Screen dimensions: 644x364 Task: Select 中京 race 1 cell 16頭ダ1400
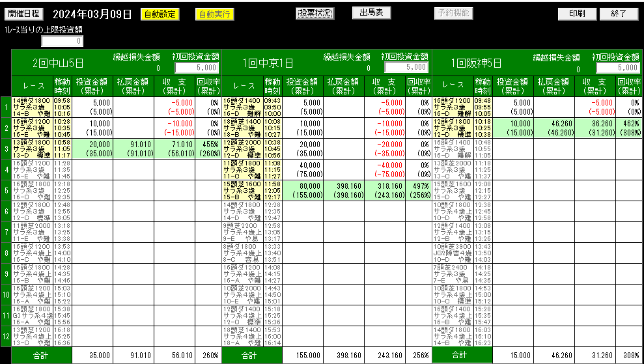(242, 107)
